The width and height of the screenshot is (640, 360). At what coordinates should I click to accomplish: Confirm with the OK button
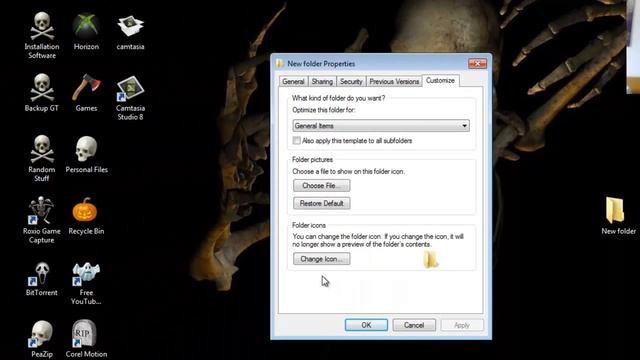click(x=366, y=325)
